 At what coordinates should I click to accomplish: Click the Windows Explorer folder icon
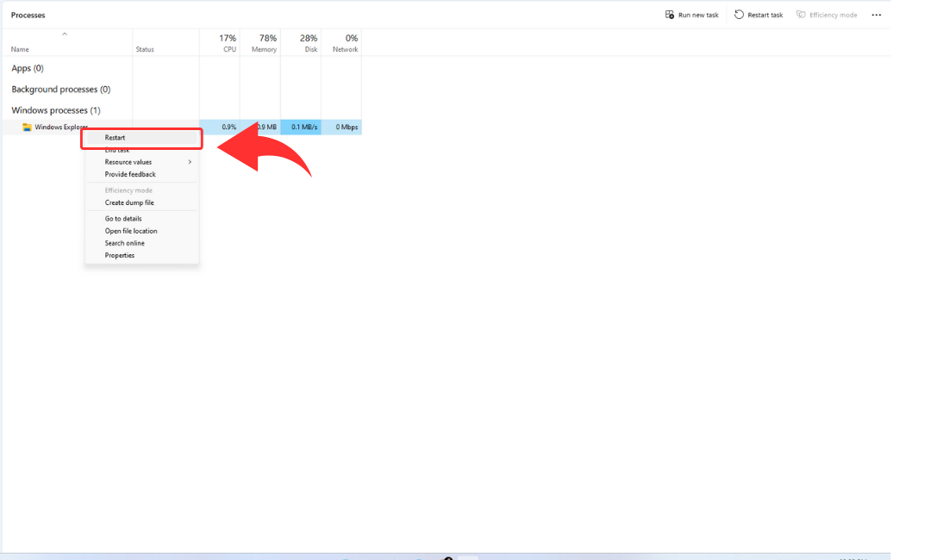pos(27,128)
